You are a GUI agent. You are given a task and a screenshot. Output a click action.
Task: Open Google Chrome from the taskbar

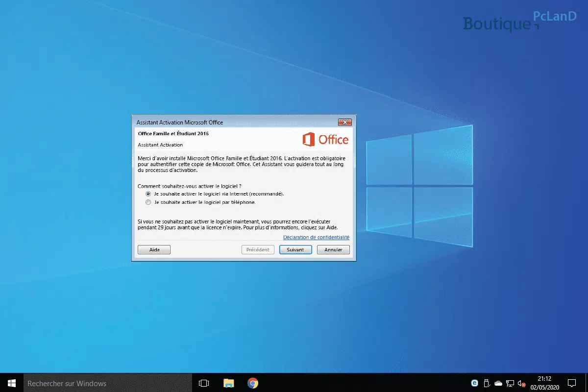[252, 383]
